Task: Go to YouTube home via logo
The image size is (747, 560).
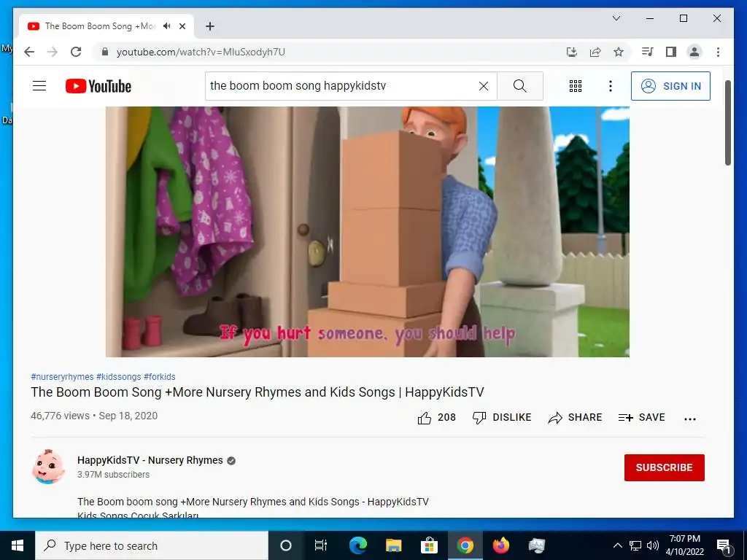Action: 98,86
